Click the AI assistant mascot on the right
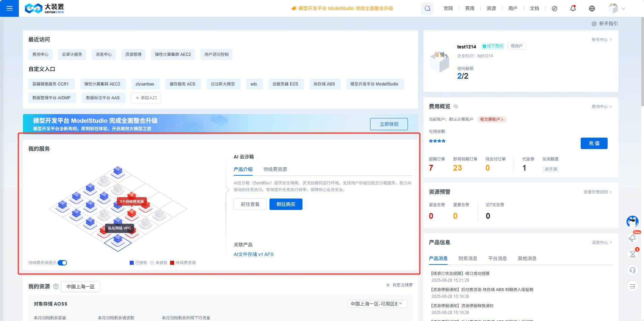Viewport: 644px width, 321px height. (x=632, y=222)
